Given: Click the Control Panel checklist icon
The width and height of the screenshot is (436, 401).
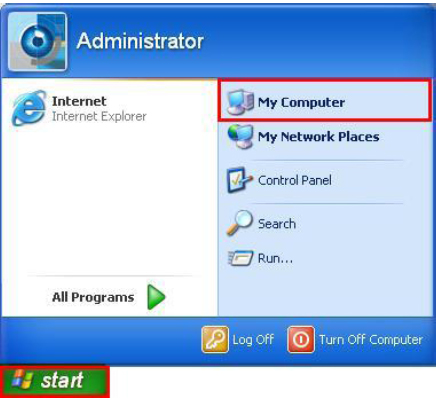Looking at the screenshot, I should point(240,180).
